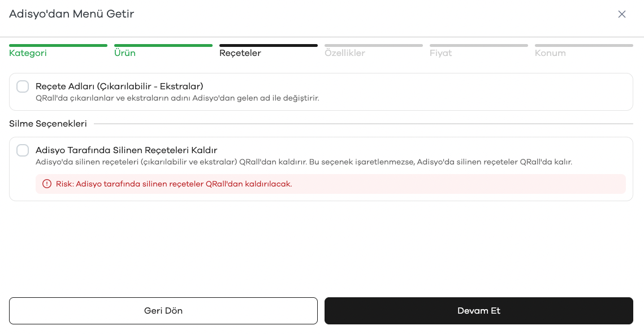
Task: Go to the Kategori step
Action: [28, 53]
